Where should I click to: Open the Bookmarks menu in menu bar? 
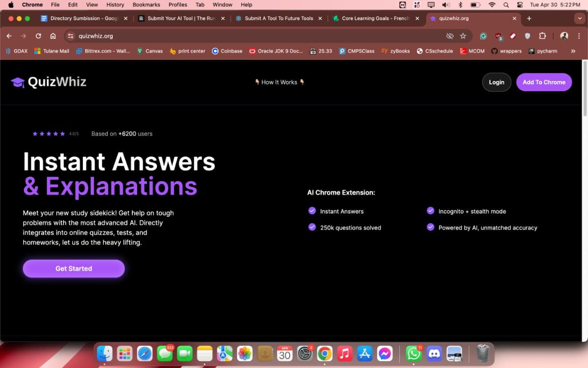pos(146,4)
